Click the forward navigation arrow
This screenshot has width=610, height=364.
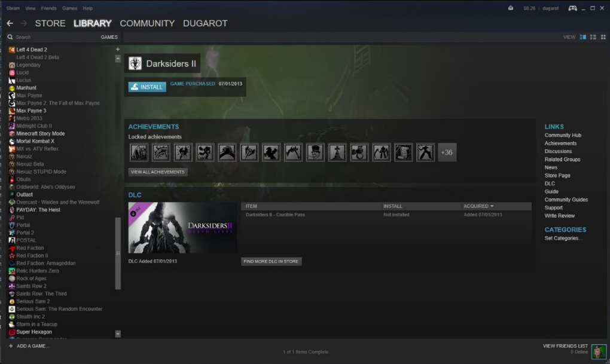pyautogui.click(x=24, y=23)
